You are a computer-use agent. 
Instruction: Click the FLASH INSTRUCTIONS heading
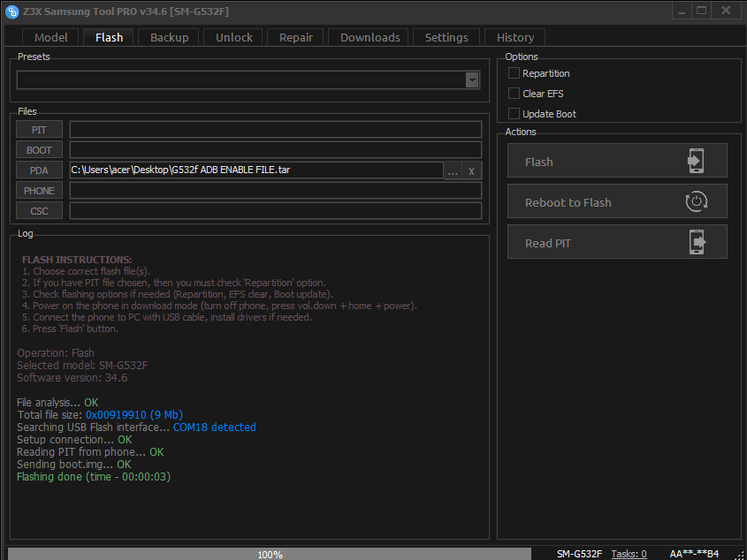pos(77,260)
